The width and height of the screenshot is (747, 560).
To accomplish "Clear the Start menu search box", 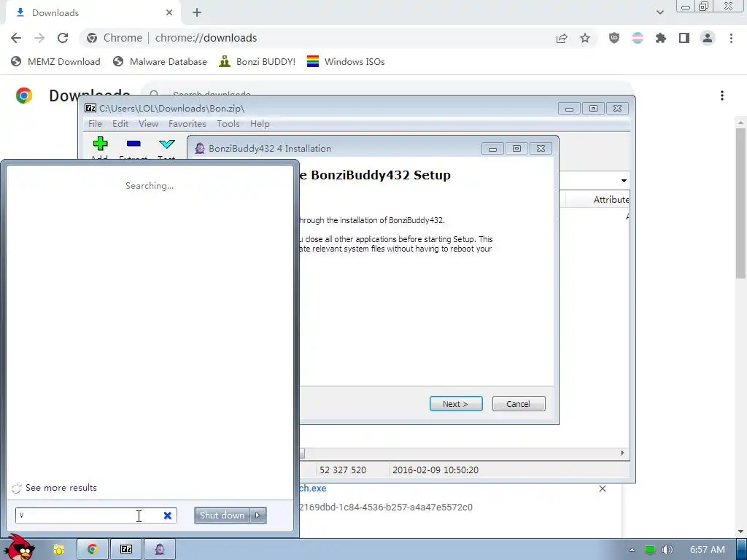I will 168,516.
